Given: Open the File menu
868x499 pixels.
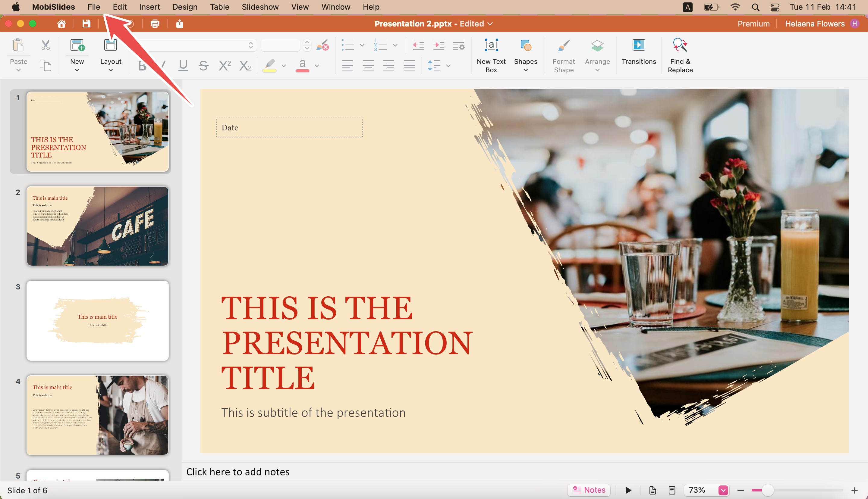Looking at the screenshot, I should click(x=94, y=7).
